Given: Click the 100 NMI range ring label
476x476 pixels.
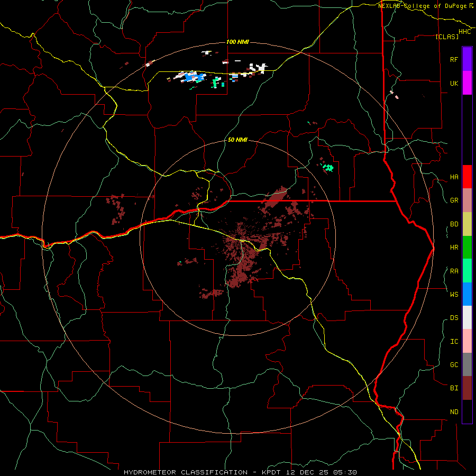Looking at the screenshot, I should coord(237,42).
